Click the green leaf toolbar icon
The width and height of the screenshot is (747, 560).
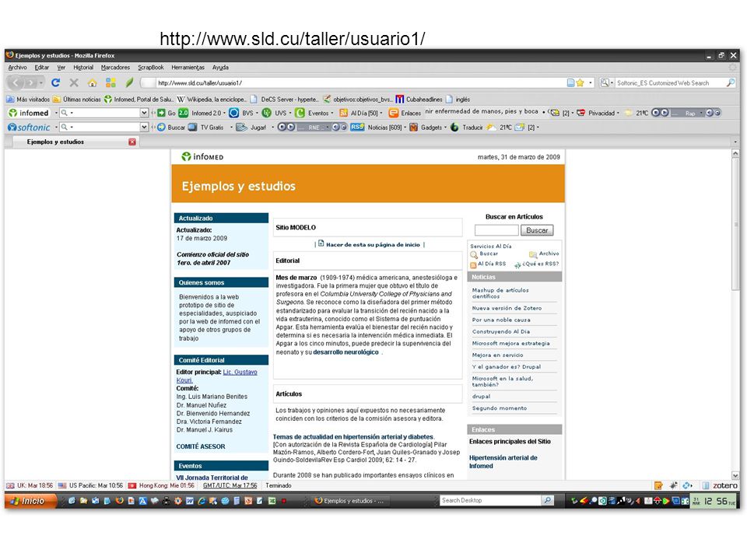tap(129, 83)
